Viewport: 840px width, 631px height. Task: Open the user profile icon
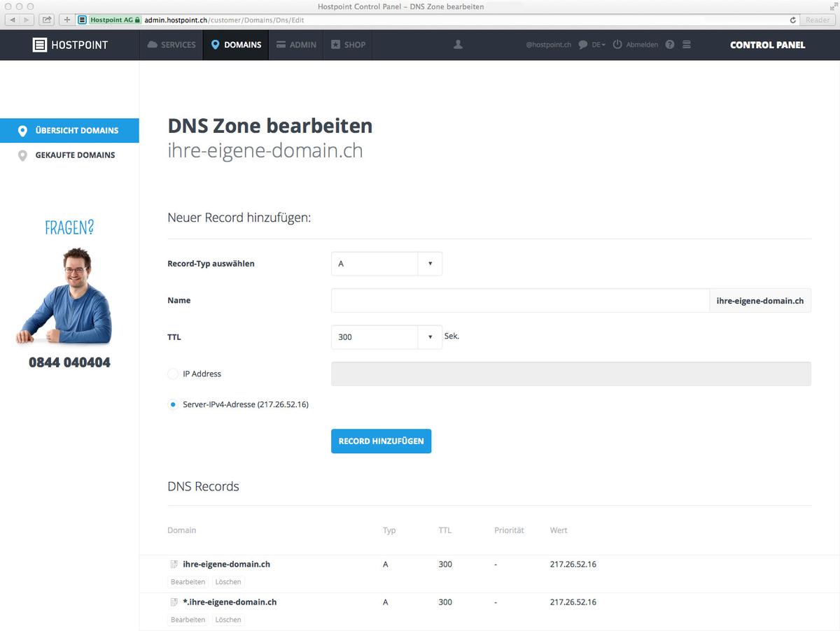click(x=458, y=44)
